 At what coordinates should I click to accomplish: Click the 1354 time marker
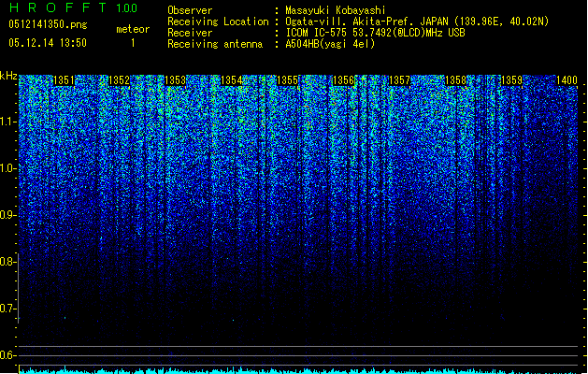[x=232, y=80]
